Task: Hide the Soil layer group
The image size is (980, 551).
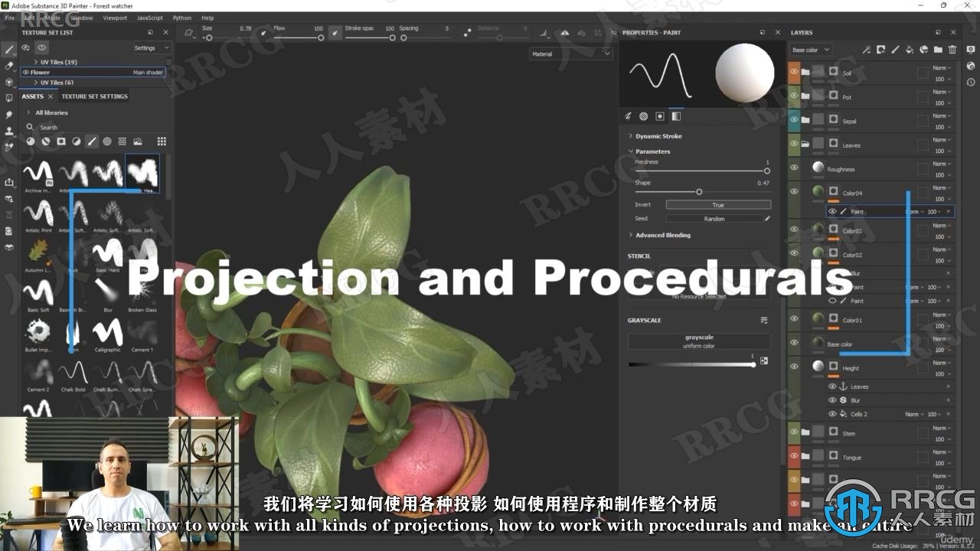Action: [x=794, y=72]
